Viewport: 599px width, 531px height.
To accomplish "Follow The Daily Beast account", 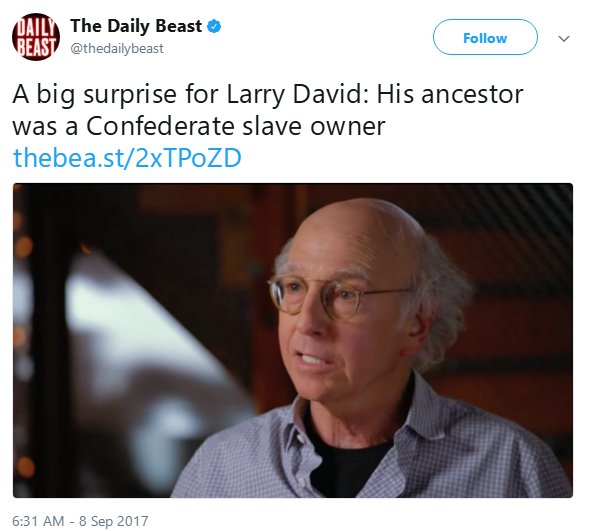I will click(x=485, y=37).
